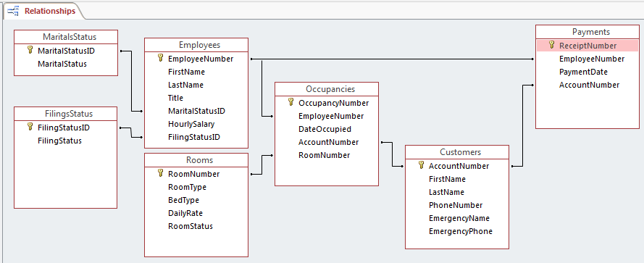Select the MaritalsStatus table title bar
This screenshot has height=263, width=644.
coord(66,37)
